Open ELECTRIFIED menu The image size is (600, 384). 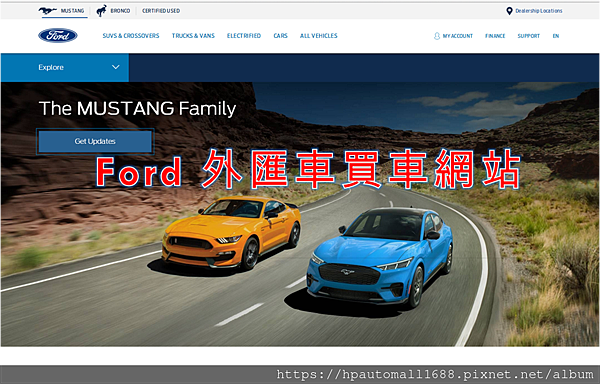[x=244, y=36]
